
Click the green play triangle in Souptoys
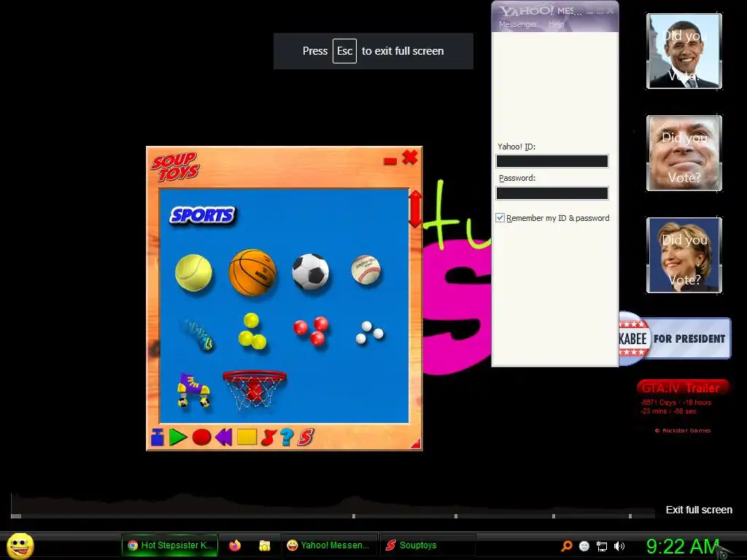(178, 437)
